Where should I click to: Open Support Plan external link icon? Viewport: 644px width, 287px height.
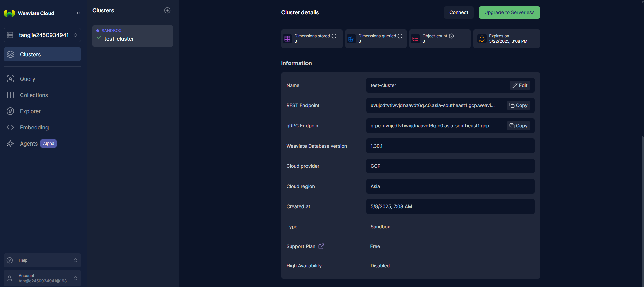coord(321,246)
